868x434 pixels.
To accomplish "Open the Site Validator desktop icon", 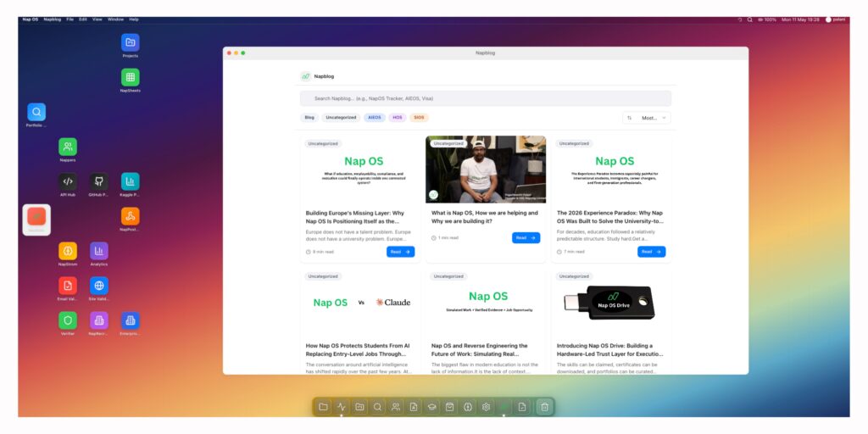I will (99, 286).
